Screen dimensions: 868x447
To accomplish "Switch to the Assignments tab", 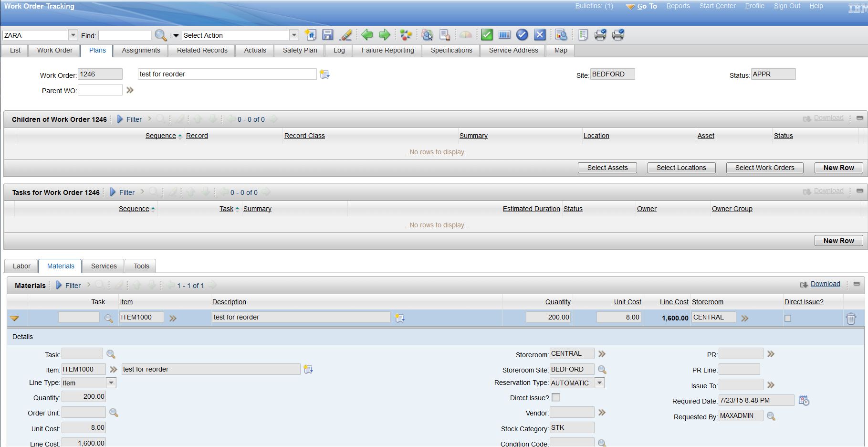I will pyautogui.click(x=141, y=50).
